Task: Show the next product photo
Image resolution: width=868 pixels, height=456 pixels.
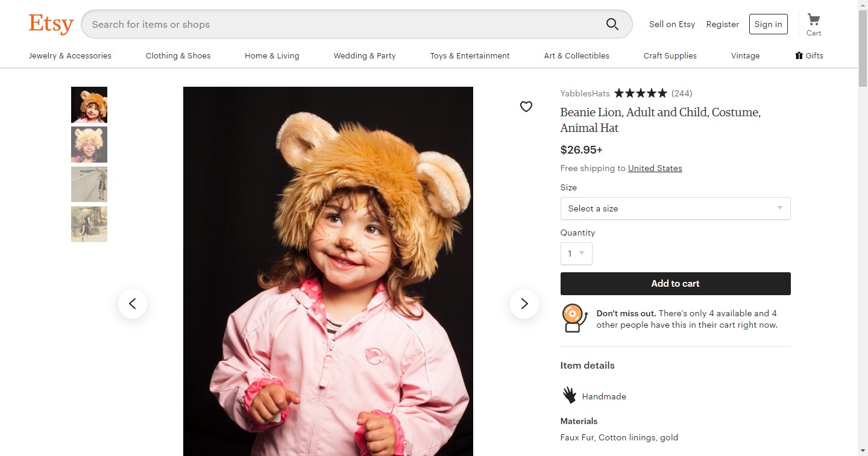Action: [524, 304]
